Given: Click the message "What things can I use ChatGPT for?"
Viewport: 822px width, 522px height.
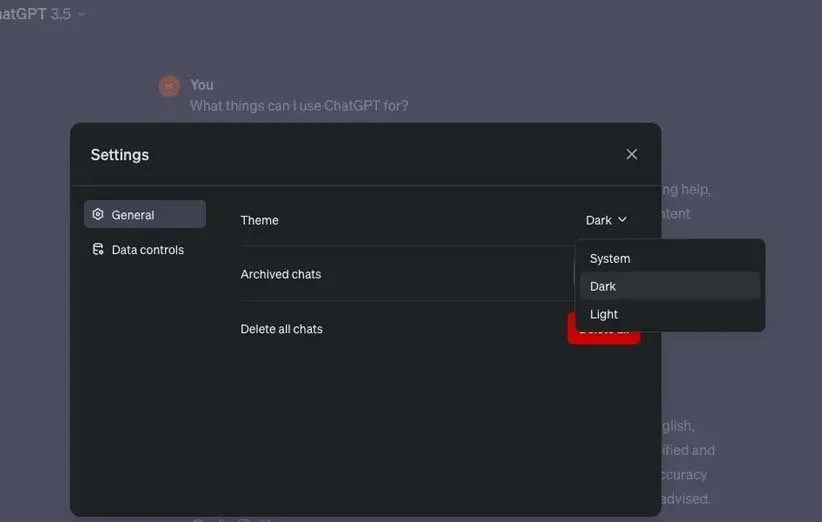Looking at the screenshot, I should [299, 106].
